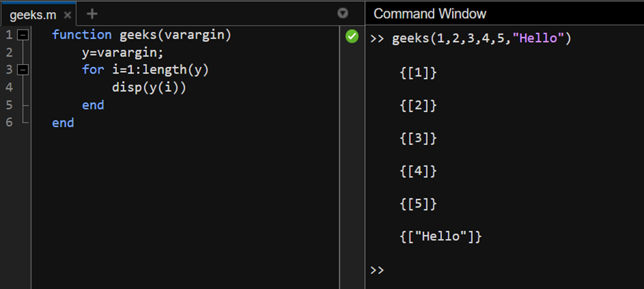Click the {[3]} output in Command Window
Screen dimensions: 644x289
(418, 138)
